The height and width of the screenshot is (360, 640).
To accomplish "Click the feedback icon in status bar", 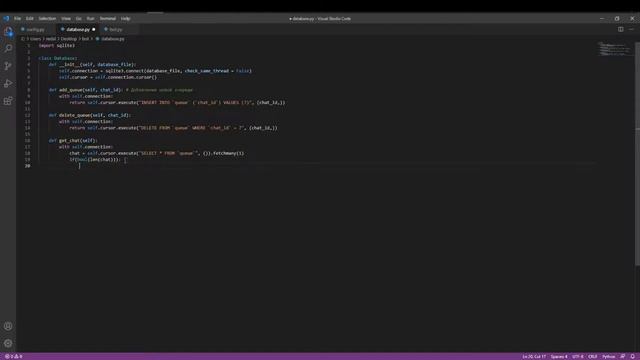I will [622, 356].
